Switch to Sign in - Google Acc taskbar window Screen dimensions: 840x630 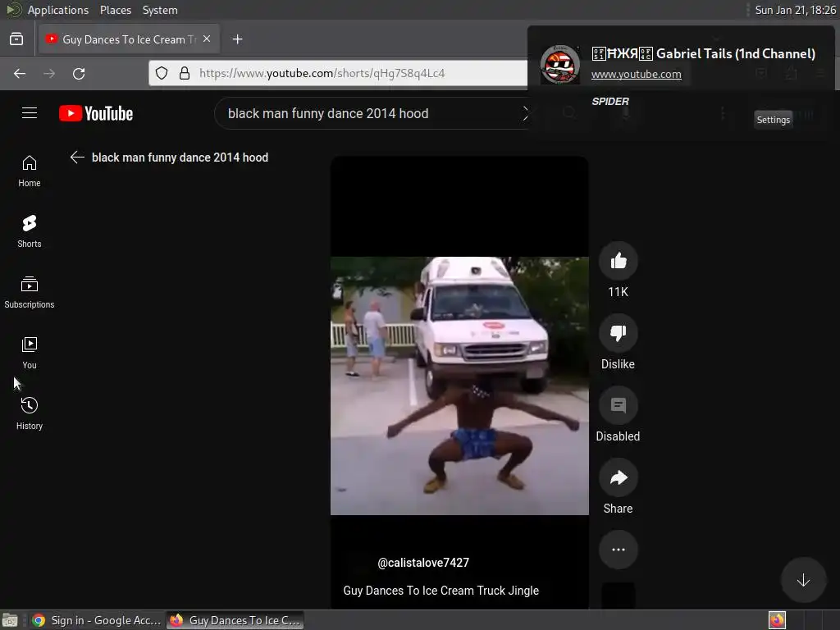(97, 620)
